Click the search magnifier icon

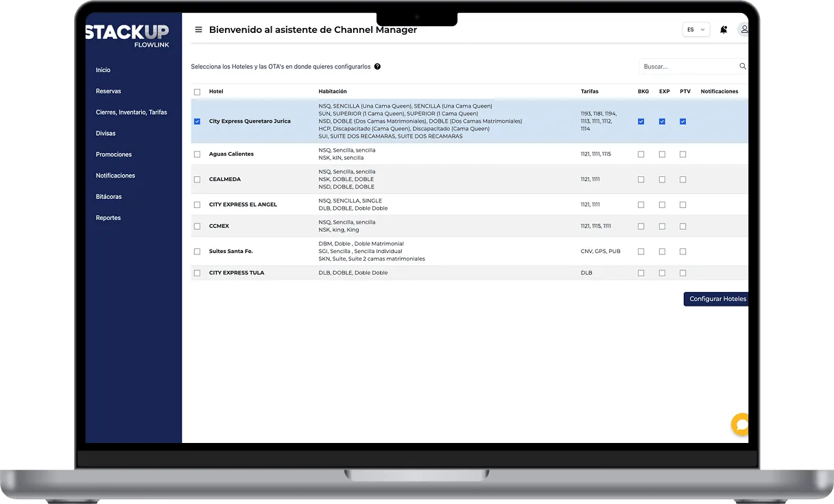(x=743, y=67)
